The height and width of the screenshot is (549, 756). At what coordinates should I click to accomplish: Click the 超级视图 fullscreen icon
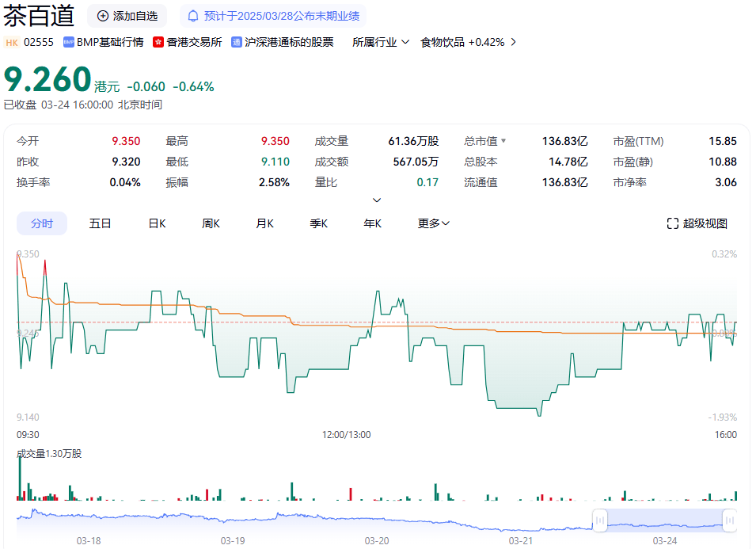pos(673,223)
